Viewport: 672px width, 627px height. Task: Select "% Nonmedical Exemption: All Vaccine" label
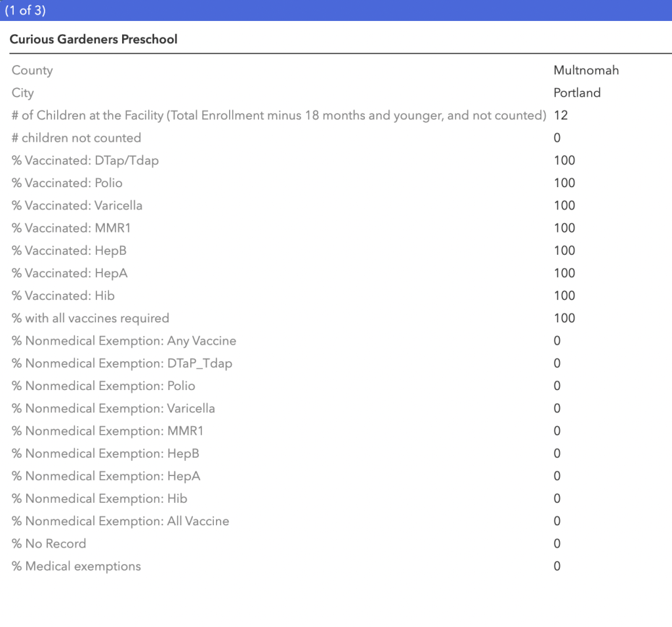click(x=121, y=521)
